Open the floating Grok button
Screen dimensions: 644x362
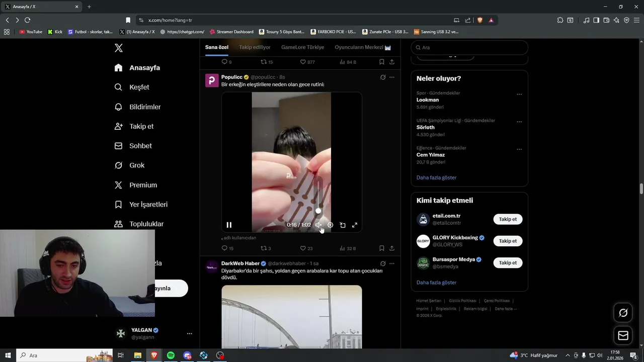623,313
